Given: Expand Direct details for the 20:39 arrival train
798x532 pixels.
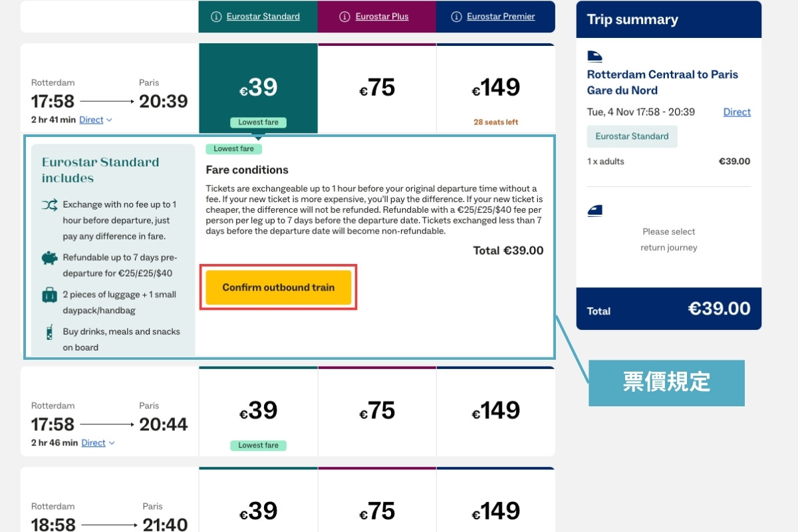Looking at the screenshot, I should (96, 120).
